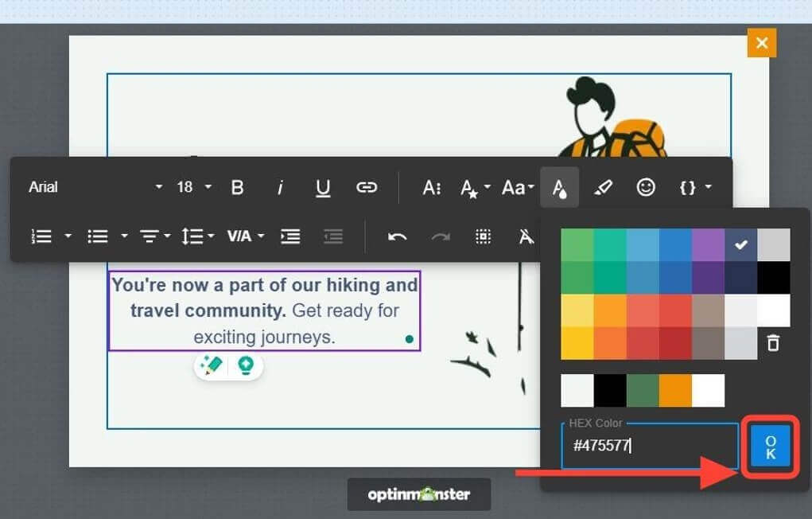The height and width of the screenshot is (519, 812).
Task: Open the table insertion tool
Action: coord(482,236)
